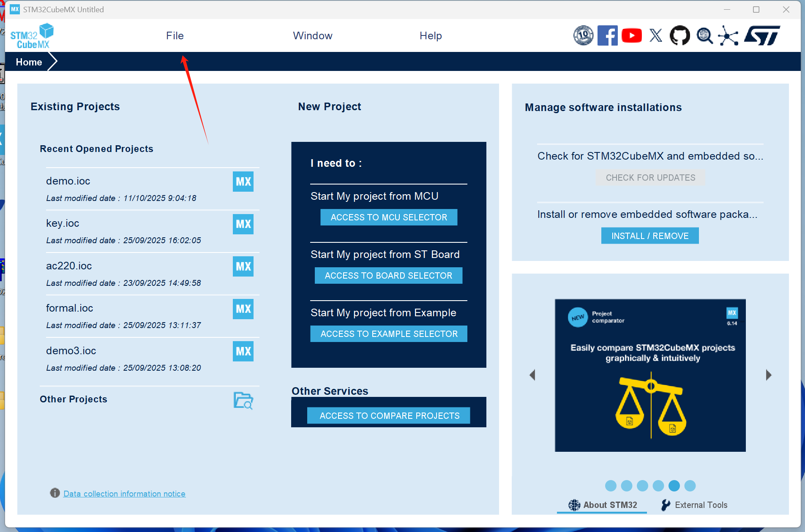
Task: Click the MX icon for key.ioc
Action: (x=243, y=224)
